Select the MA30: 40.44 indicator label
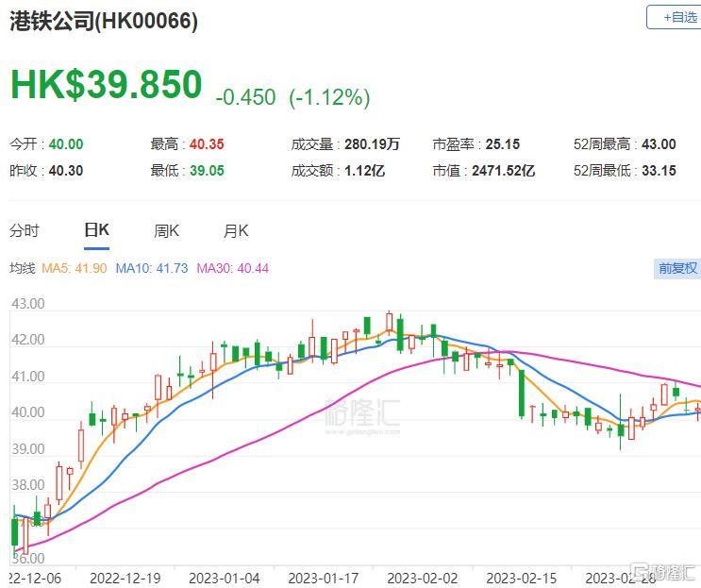The width and height of the screenshot is (701, 588). pos(233,268)
